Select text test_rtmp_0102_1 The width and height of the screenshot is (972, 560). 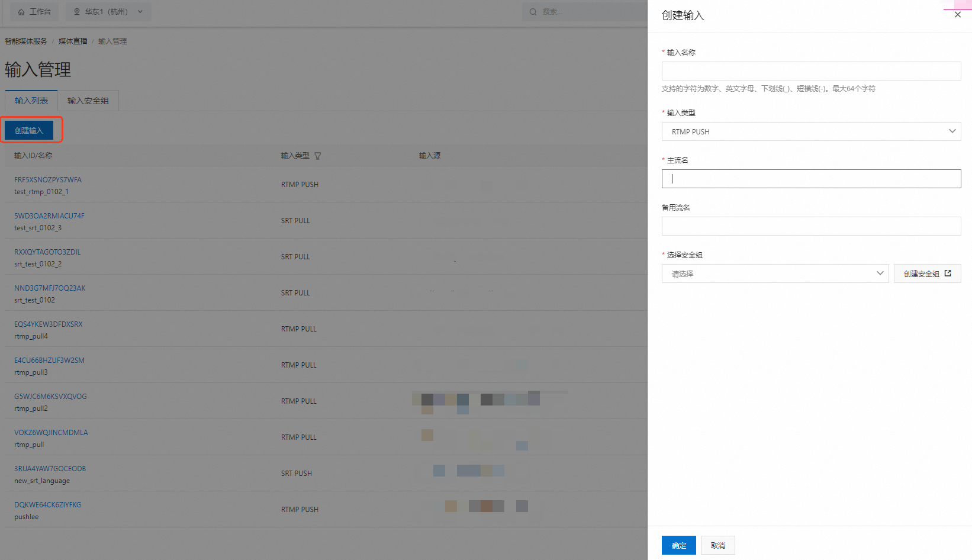pyautogui.click(x=41, y=192)
